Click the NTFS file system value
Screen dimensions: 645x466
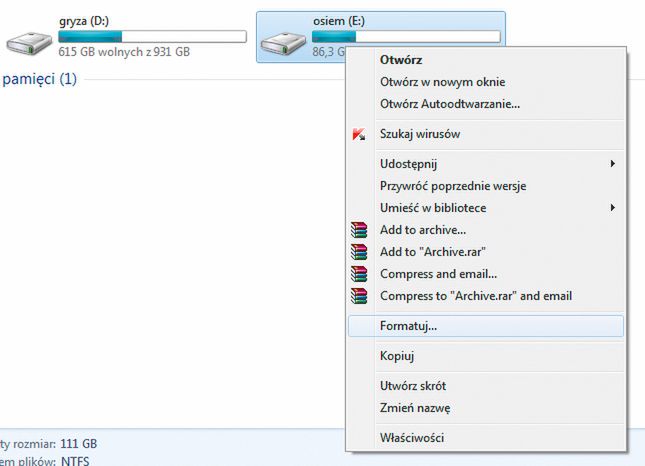click(75, 461)
